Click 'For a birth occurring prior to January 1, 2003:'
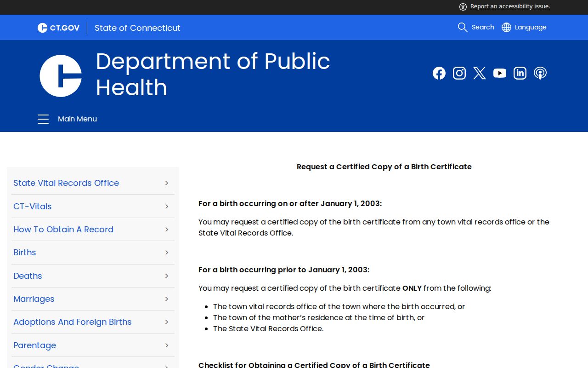588x368 pixels. click(284, 270)
